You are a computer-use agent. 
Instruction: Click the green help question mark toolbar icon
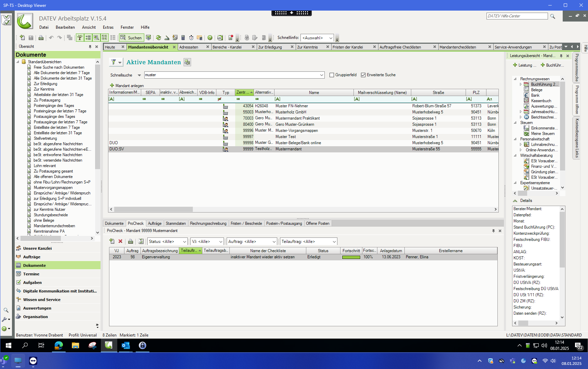pyautogui.click(x=210, y=38)
